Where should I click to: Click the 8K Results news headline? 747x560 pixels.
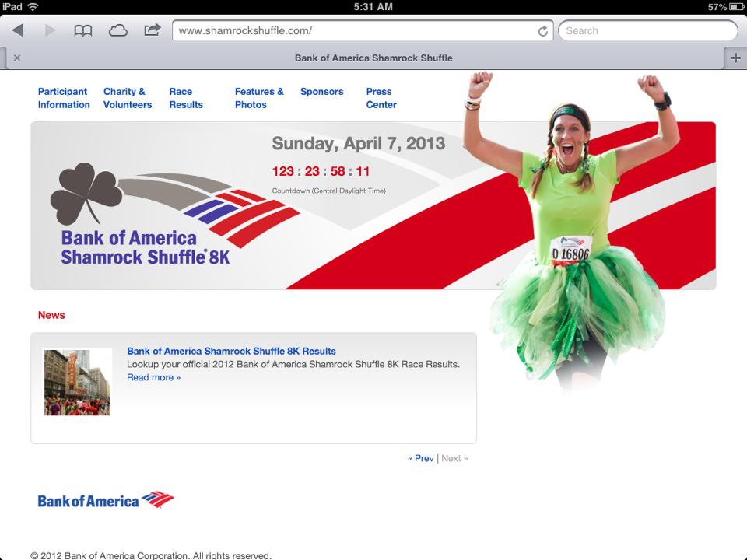pyautogui.click(x=231, y=351)
